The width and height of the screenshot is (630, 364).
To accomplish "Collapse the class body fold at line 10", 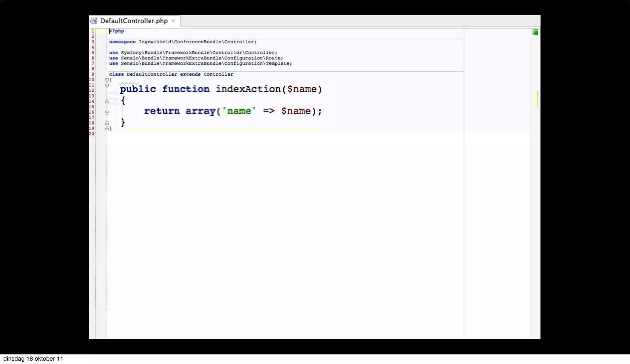I will 107,80.
